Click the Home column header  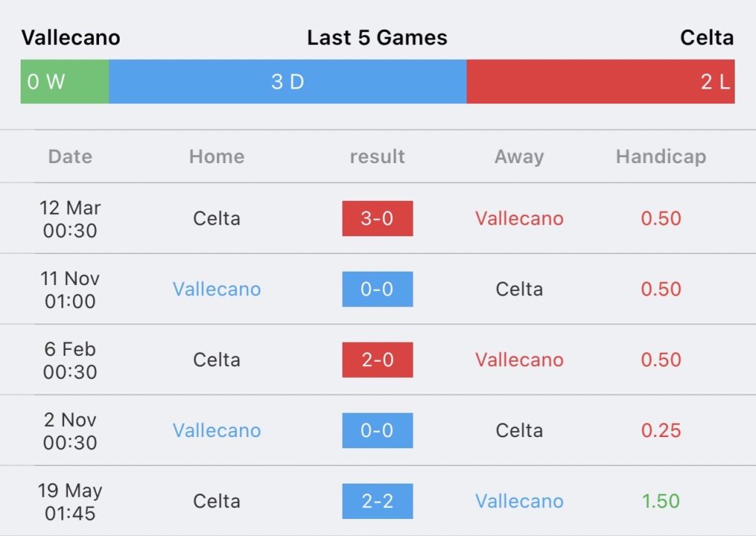coord(217,157)
